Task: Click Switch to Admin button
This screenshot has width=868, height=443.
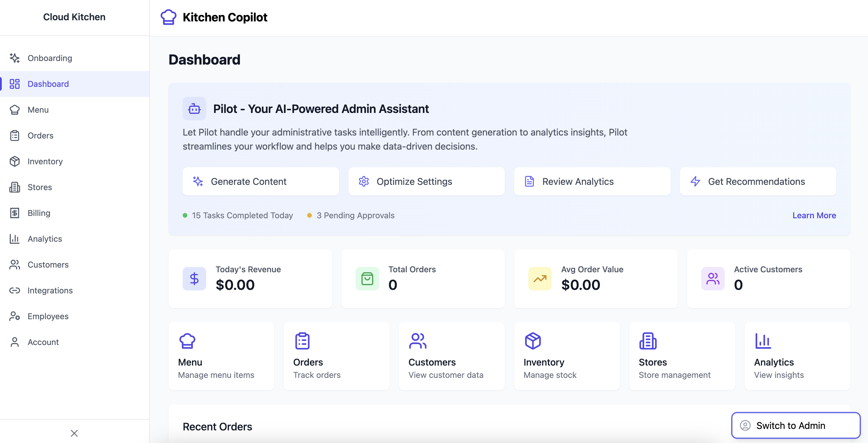Action: click(795, 425)
